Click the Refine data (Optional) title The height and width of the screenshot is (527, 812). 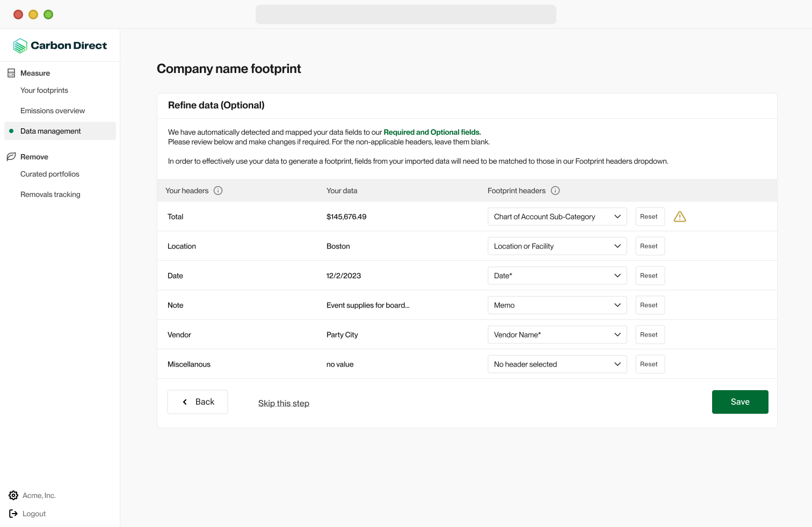216,105
